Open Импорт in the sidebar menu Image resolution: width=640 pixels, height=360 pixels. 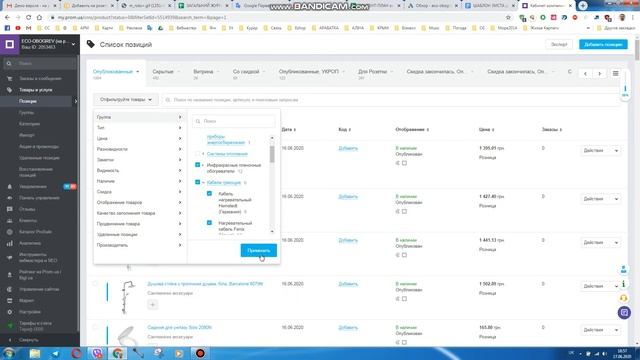(x=27, y=135)
